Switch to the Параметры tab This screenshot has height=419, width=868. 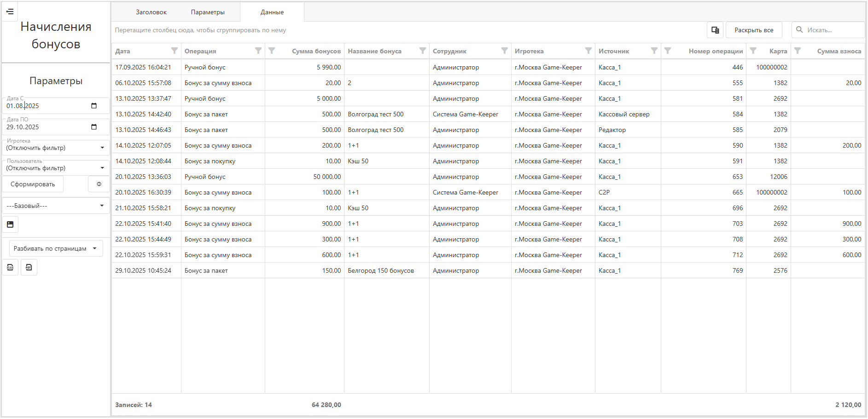point(208,12)
